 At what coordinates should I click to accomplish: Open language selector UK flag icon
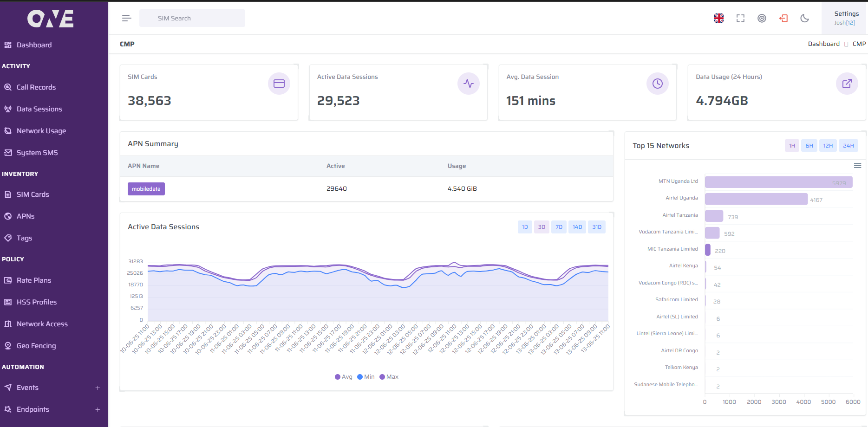coord(719,18)
